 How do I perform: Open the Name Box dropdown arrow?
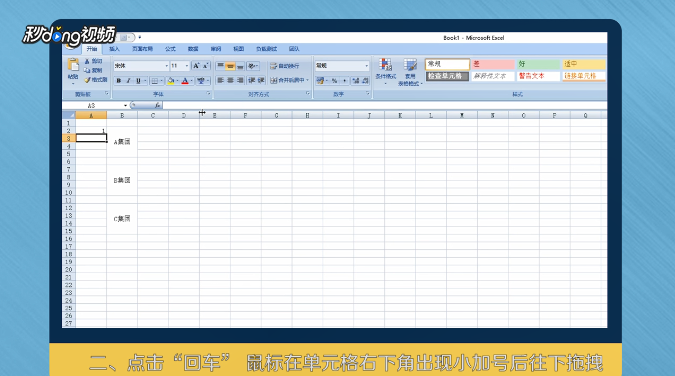coord(125,106)
